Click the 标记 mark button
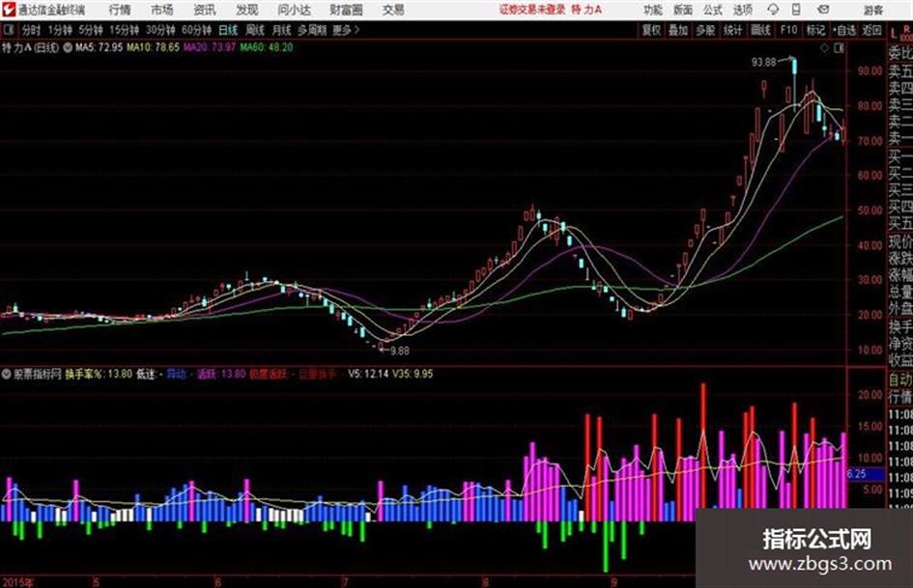Viewport: 913px width, 588px height. pos(815,30)
